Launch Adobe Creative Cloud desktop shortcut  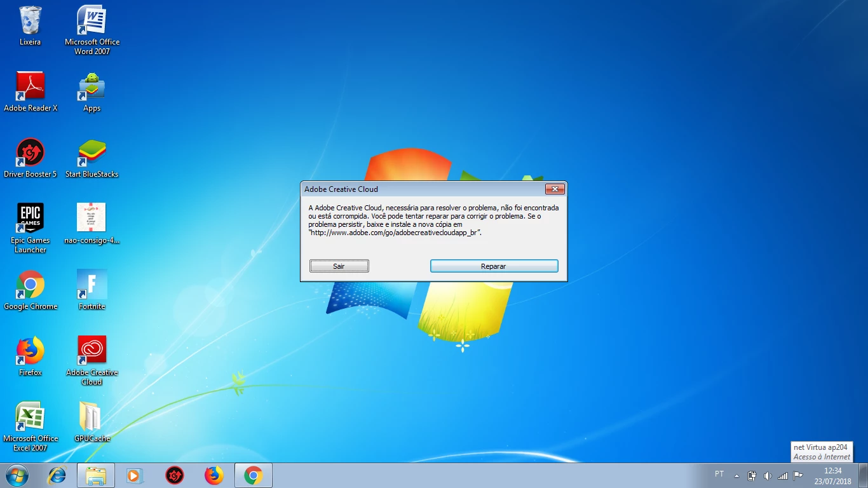(x=92, y=361)
